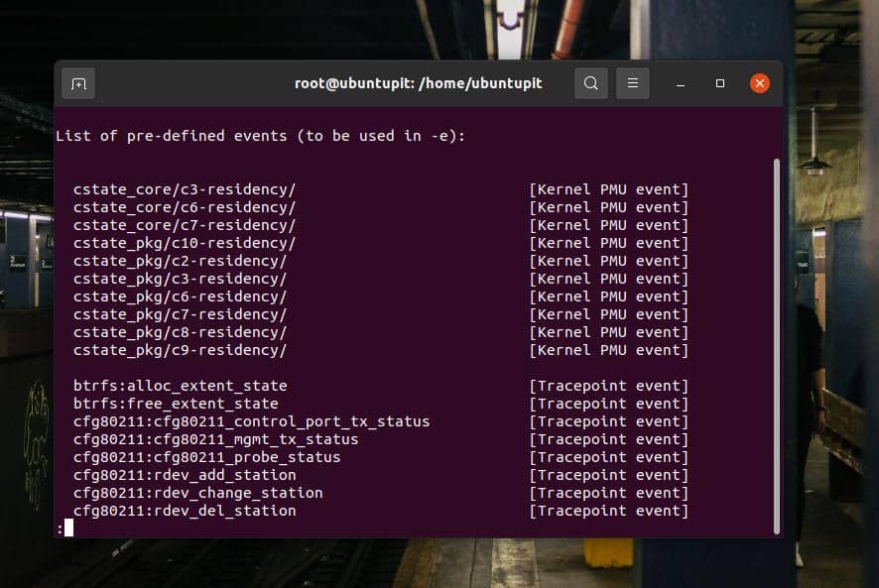
Task: Click the cstate_core/c3-residency/ event line
Action: [185, 189]
